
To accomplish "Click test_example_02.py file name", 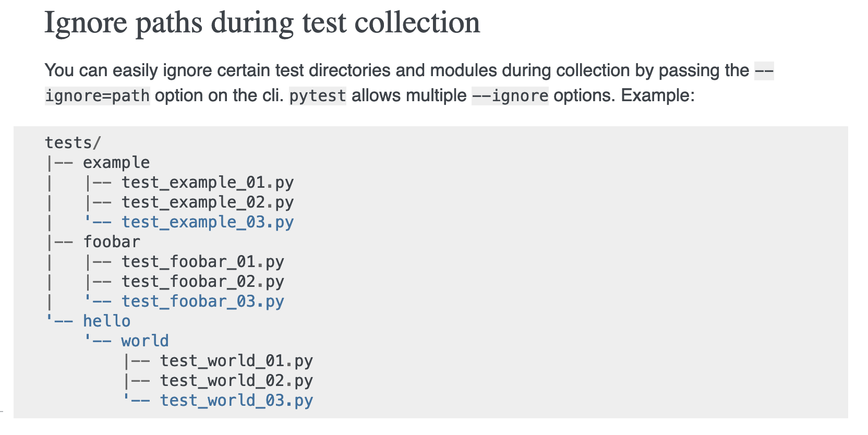I will [208, 202].
